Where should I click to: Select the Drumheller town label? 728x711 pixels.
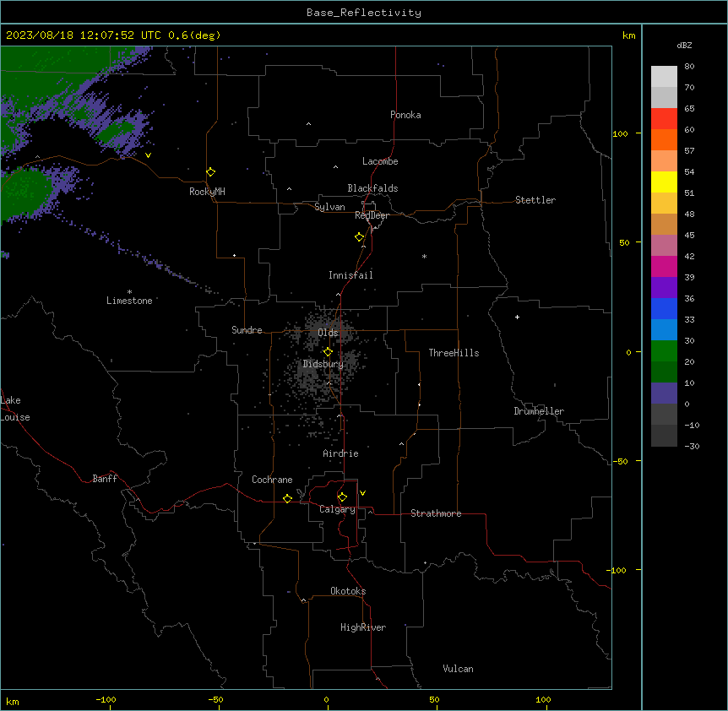point(539,411)
